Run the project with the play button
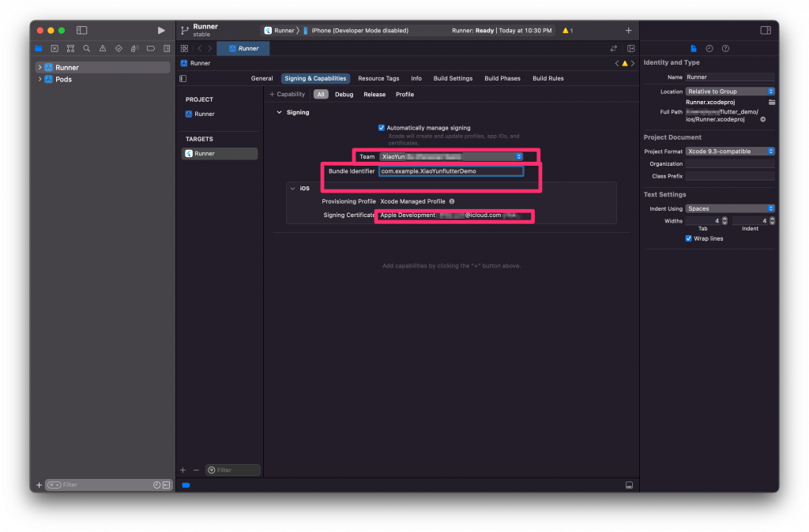The width and height of the screenshot is (809, 532). [x=161, y=31]
